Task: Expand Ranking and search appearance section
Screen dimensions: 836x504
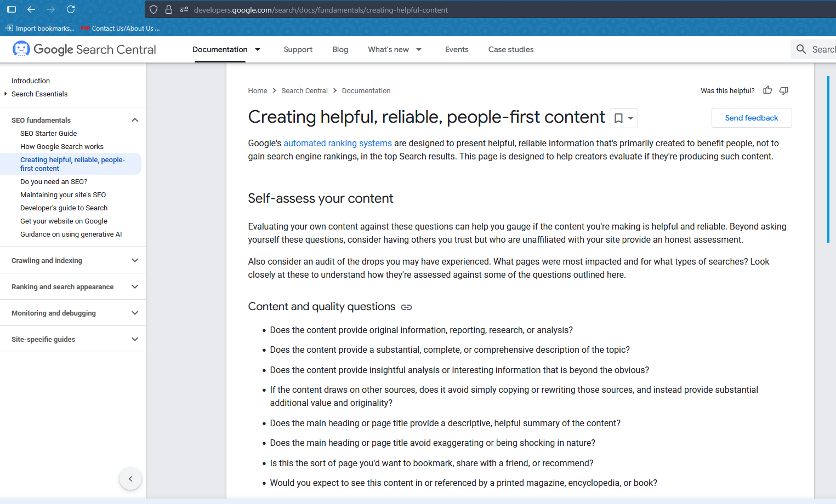Action: 135,287
